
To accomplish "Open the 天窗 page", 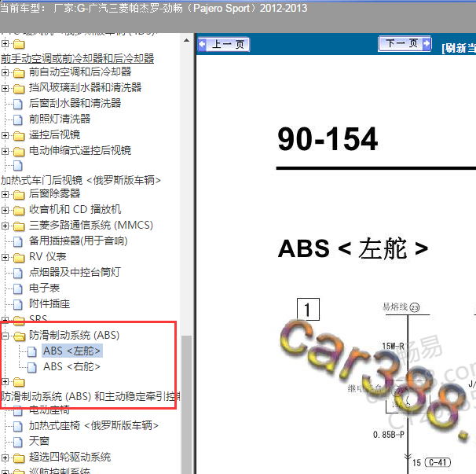I will point(39,442).
